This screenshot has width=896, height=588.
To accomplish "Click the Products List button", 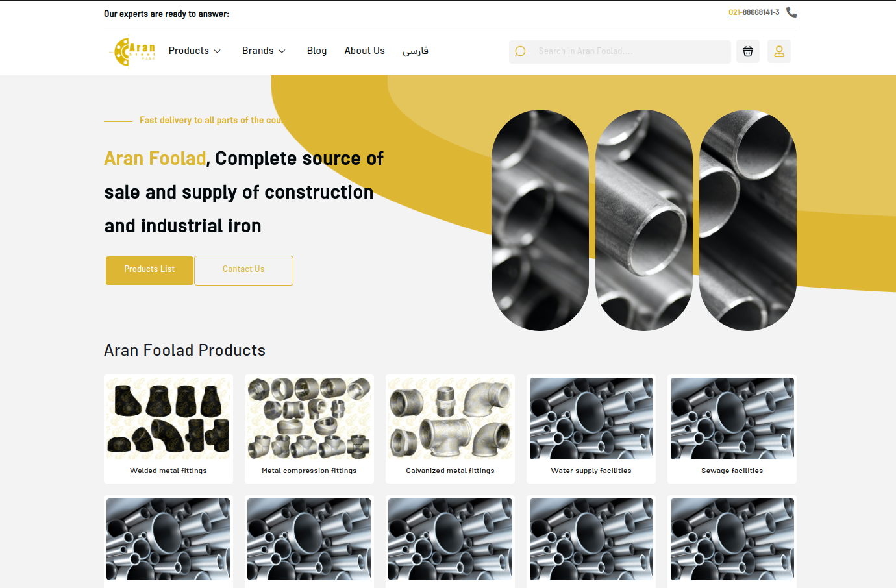I will (149, 270).
